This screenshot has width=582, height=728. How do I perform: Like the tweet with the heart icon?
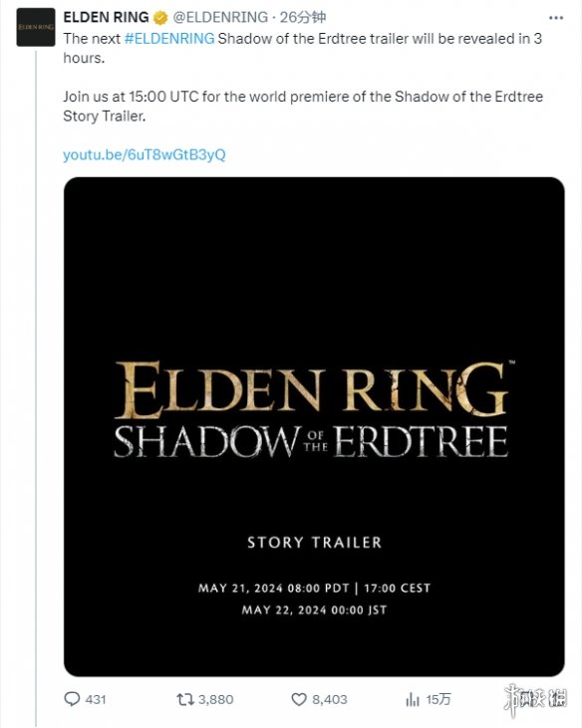pyautogui.click(x=299, y=700)
